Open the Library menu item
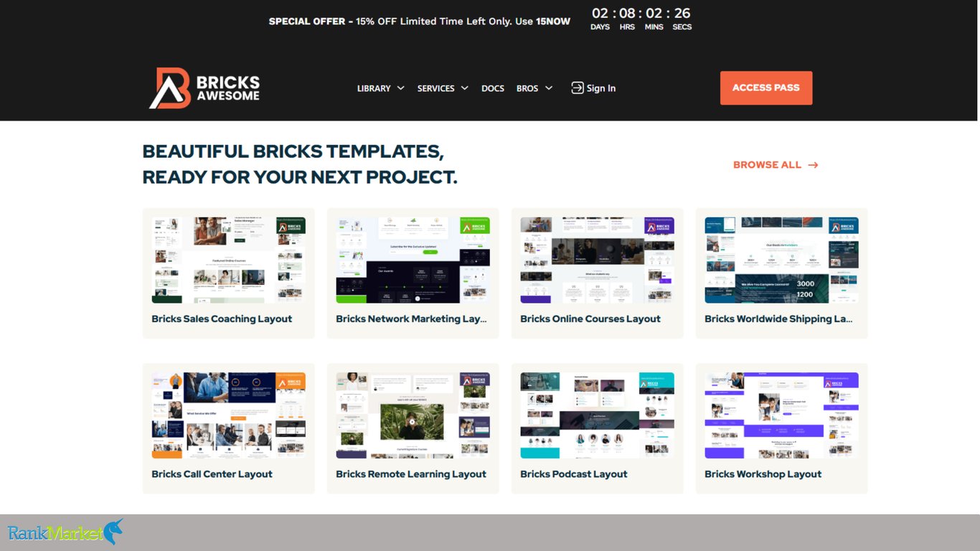980x551 pixels. pos(374,88)
